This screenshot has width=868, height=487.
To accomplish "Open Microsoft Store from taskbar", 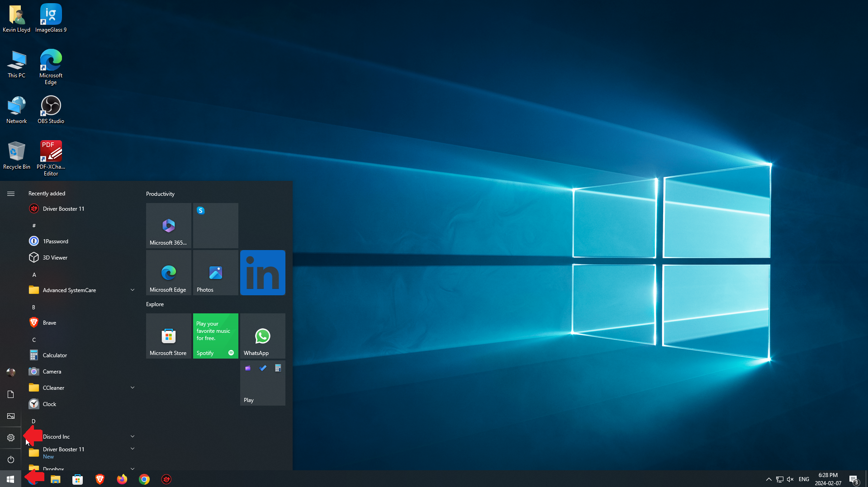I will tap(78, 479).
